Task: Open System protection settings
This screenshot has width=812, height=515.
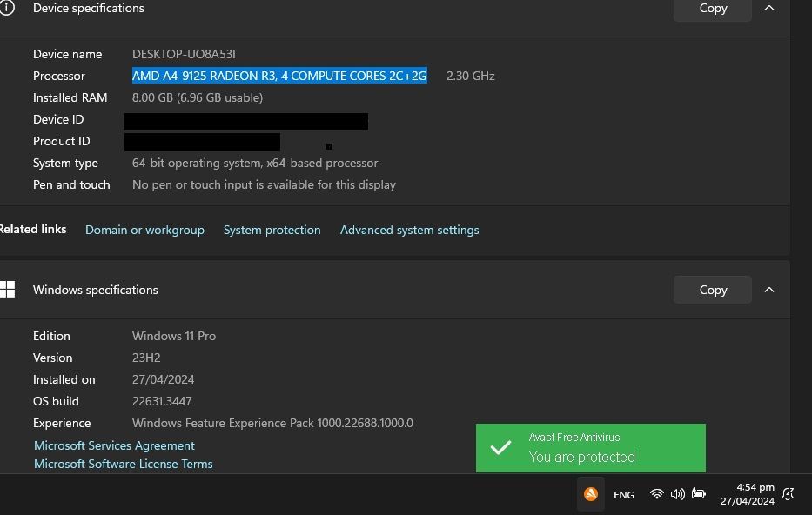Action: click(x=272, y=230)
